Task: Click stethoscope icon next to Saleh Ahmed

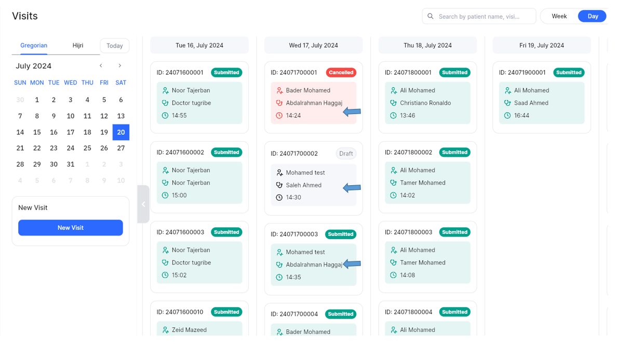Action: pos(279,185)
